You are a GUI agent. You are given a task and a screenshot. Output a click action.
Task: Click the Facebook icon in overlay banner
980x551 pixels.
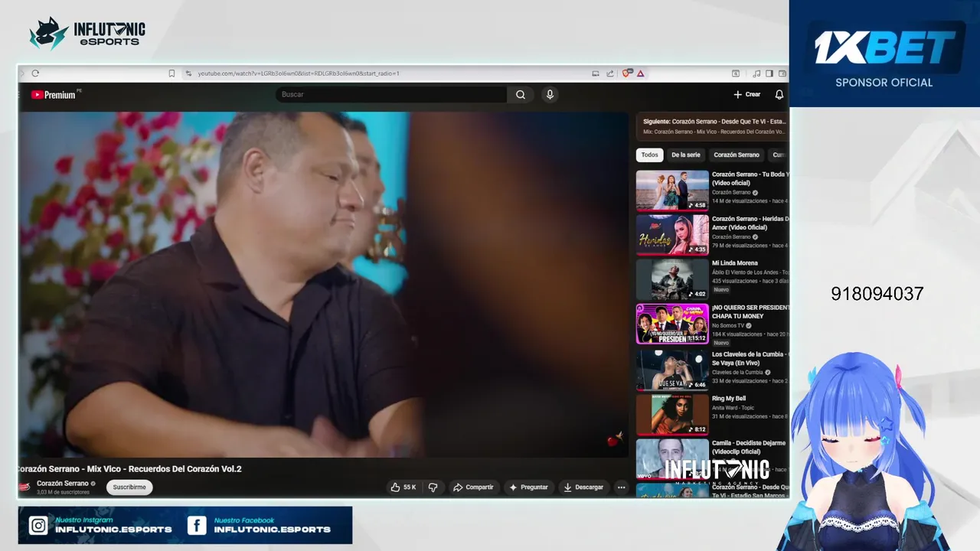(197, 526)
